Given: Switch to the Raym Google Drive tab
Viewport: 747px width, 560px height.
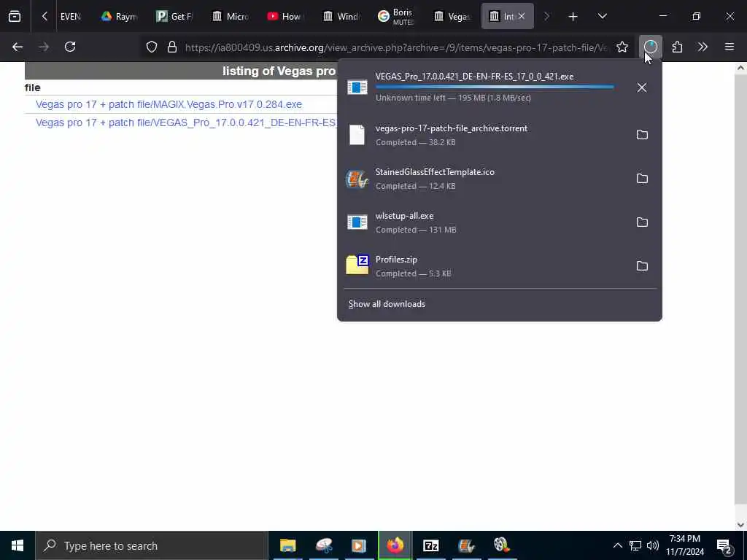Looking at the screenshot, I should coord(119,17).
